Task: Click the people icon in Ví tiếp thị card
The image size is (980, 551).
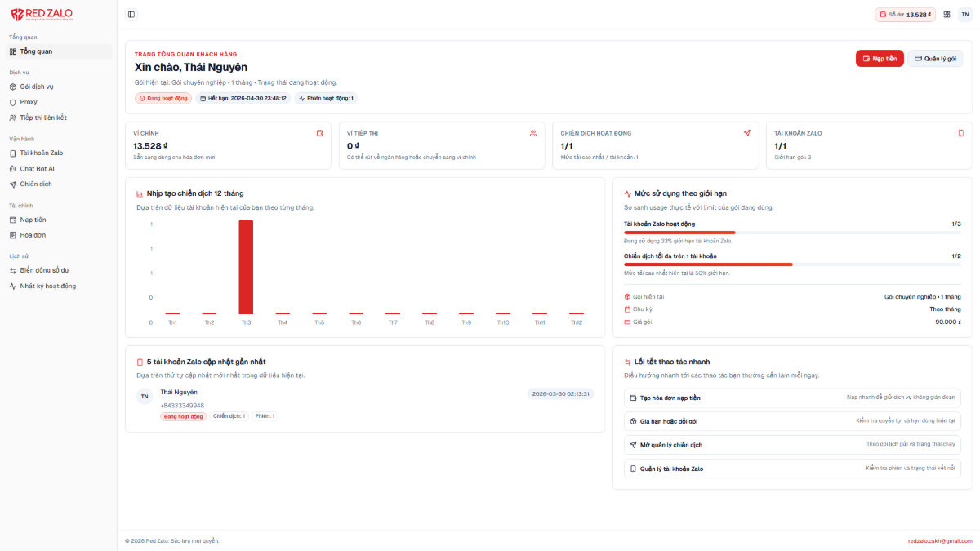Action: pos(533,133)
